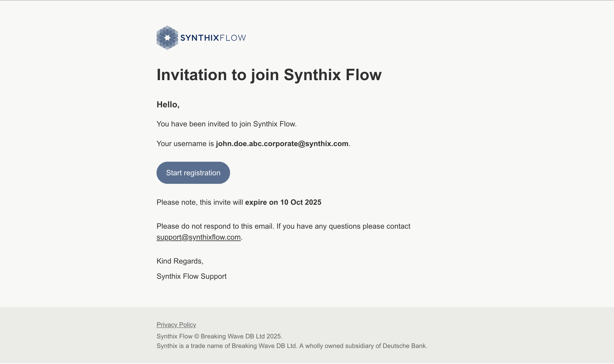Viewport: 614px width, 364px height.
Task: Open the support@synthixflow.com email link
Action: [199, 237]
